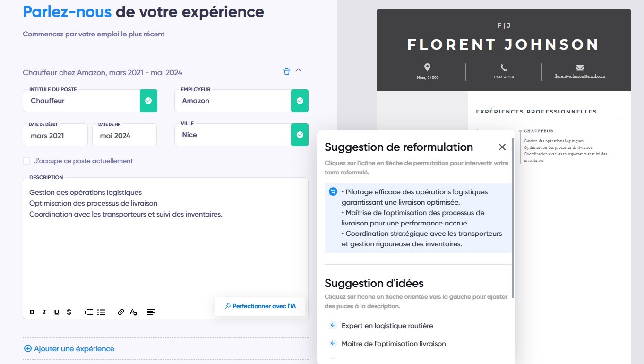This screenshot has width=644, height=364.
Task: Insert a bulleted list in description
Action: pyautogui.click(x=101, y=312)
